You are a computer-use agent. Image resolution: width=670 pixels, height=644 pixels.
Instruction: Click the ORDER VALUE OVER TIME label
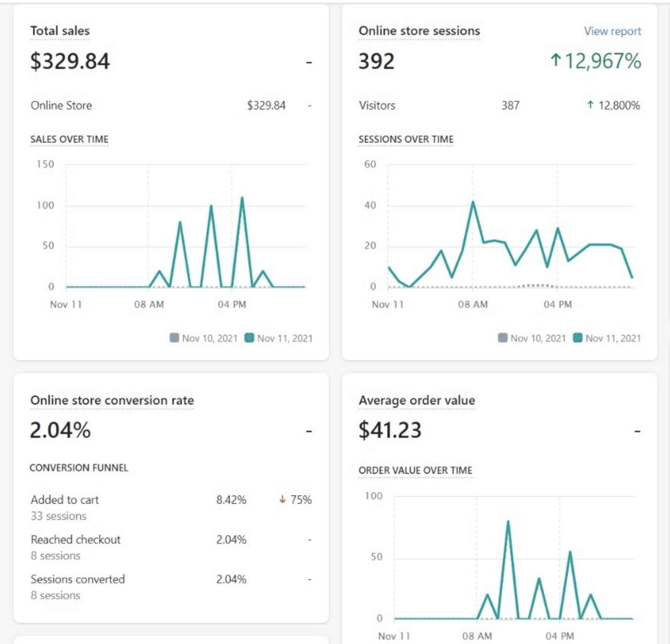click(x=415, y=470)
